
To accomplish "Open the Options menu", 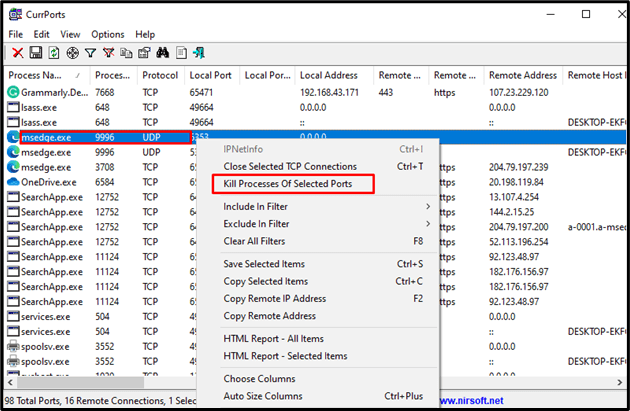I will pos(108,35).
